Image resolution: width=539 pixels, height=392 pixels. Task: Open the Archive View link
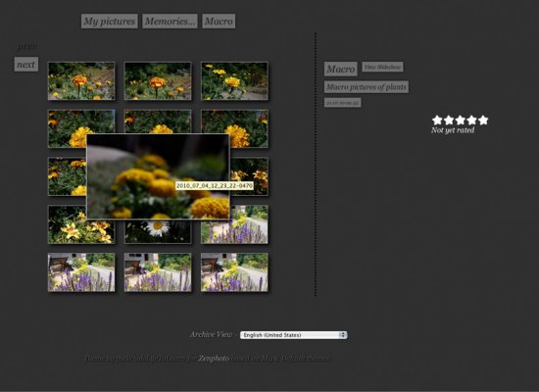pyautogui.click(x=211, y=334)
